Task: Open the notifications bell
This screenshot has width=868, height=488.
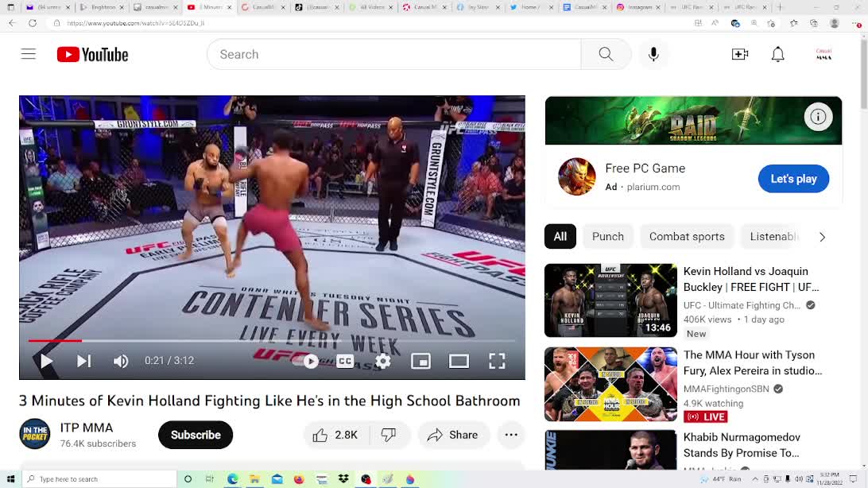Action: coord(777,54)
